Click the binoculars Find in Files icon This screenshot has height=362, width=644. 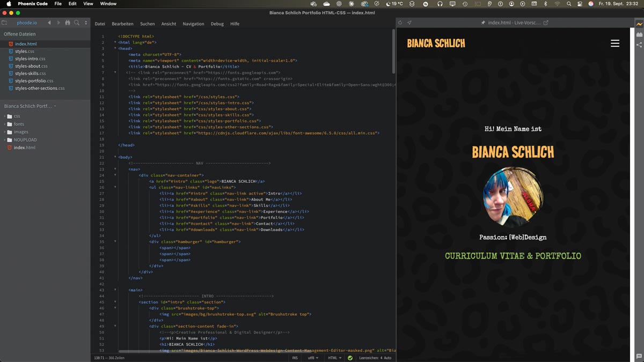[x=68, y=23]
